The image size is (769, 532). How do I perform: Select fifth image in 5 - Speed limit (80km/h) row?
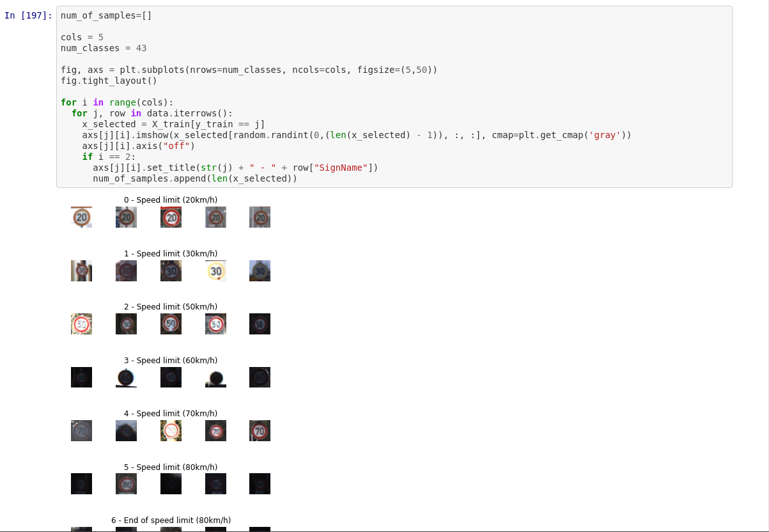click(x=260, y=484)
